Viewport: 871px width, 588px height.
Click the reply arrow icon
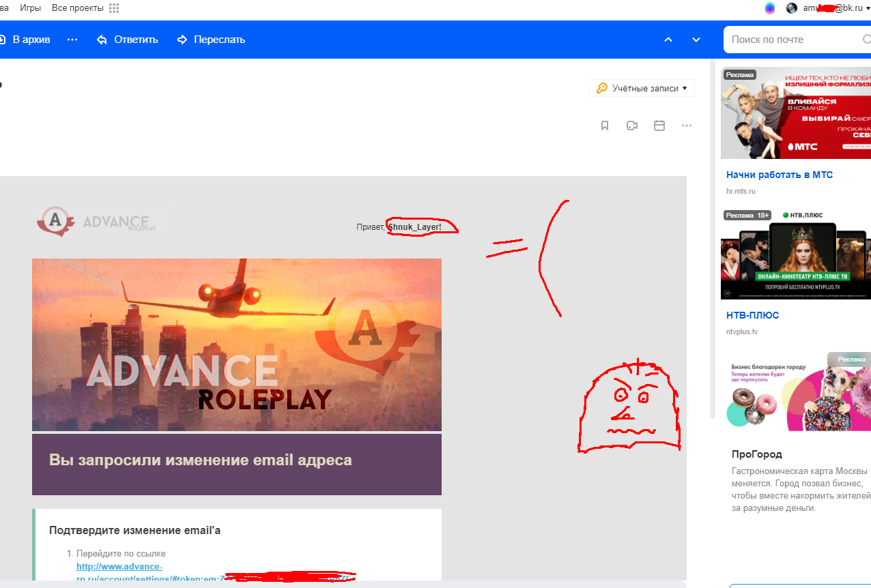[102, 40]
